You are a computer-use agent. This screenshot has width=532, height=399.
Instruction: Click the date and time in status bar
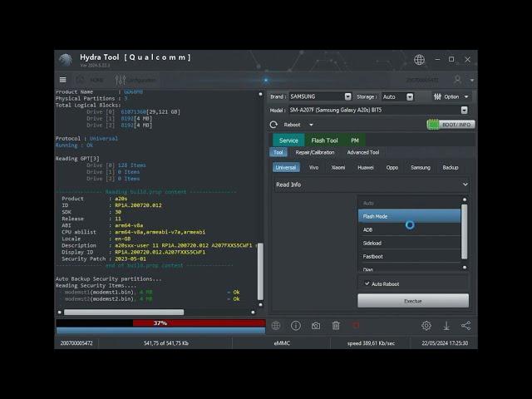pyautogui.click(x=445, y=343)
